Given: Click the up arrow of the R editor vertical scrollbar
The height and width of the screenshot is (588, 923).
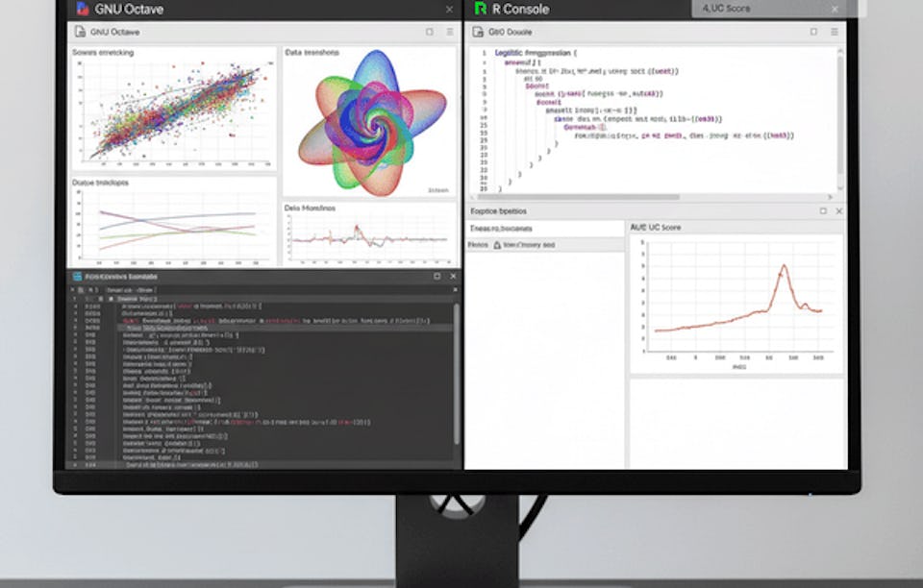Looking at the screenshot, I should (840, 51).
